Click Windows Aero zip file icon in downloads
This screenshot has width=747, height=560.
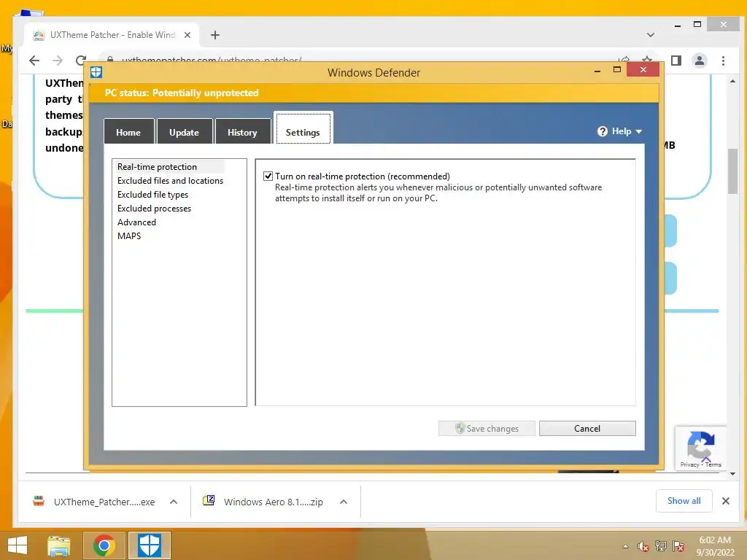[209, 500]
